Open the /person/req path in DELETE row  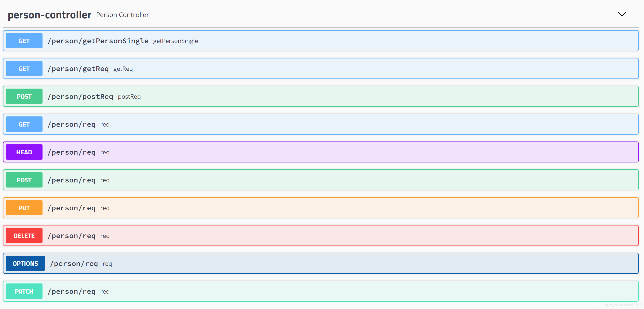click(71, 236)
